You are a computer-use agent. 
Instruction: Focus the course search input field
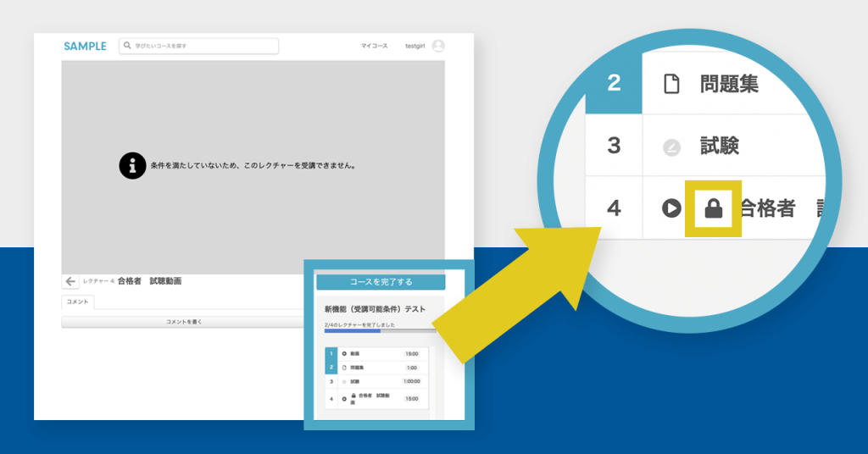click(x=198, y=46)
